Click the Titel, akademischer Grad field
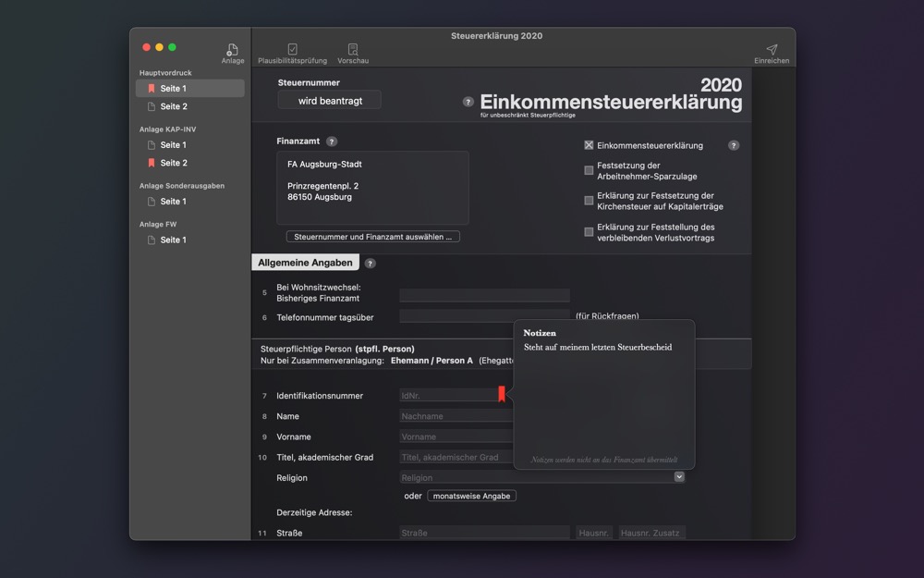This screenshot has height=578, width=924. coord(456,457)
